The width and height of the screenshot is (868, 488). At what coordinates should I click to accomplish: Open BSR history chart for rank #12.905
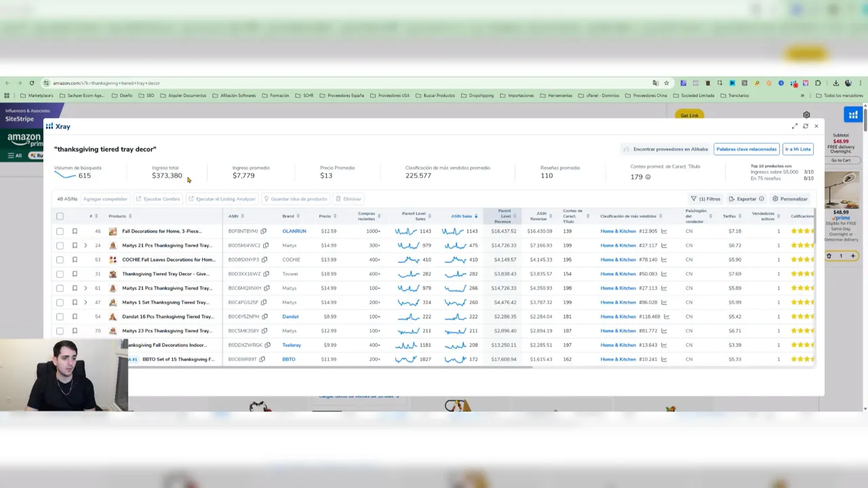click(x=664, y=231)
